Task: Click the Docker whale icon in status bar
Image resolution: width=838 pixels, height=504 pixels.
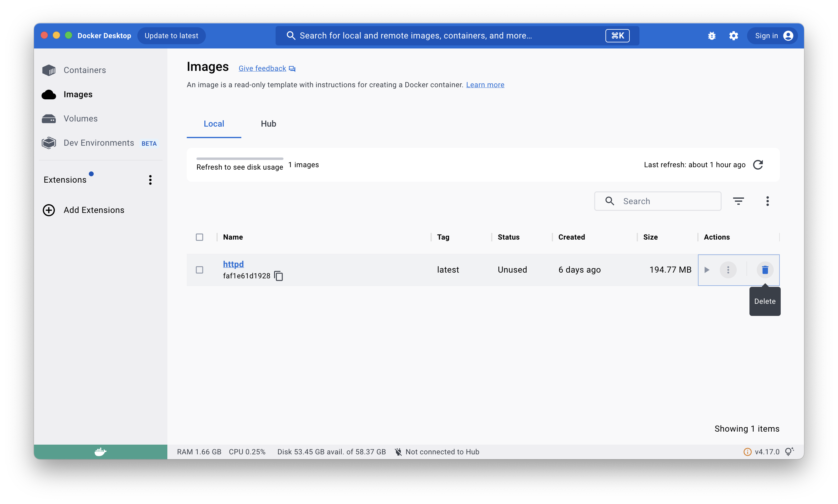Action: tap(100, 452)
